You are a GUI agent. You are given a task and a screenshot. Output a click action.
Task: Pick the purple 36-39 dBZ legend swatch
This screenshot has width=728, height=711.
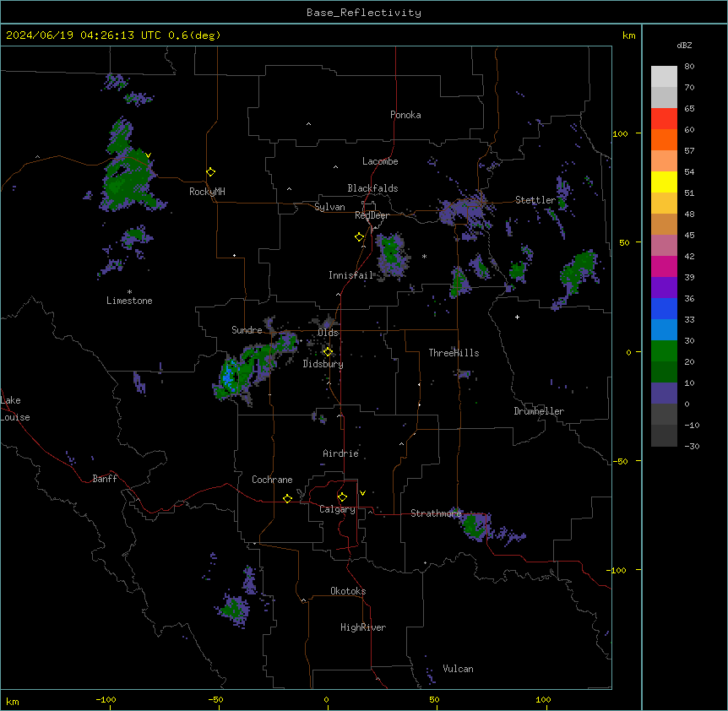point(664,288)
